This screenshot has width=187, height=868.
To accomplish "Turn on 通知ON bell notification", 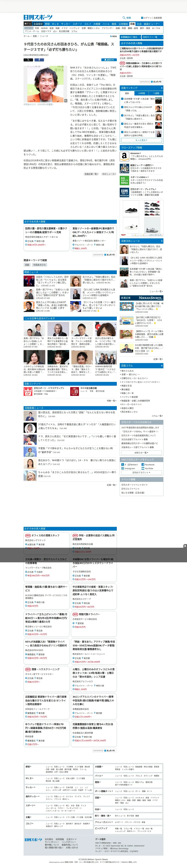I will [109, 60].
